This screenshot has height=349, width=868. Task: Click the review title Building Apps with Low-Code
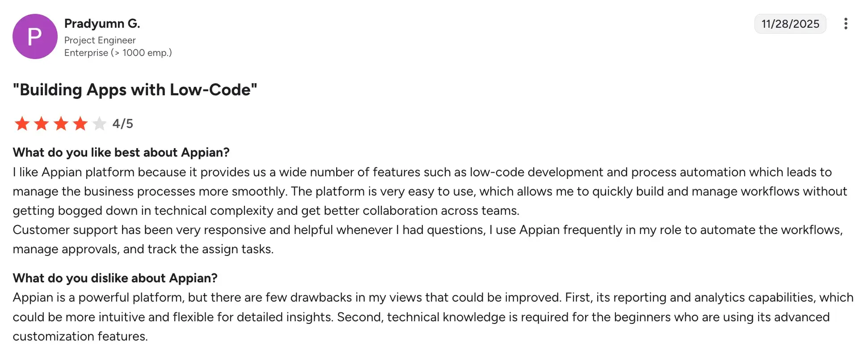tap(135, 89)
